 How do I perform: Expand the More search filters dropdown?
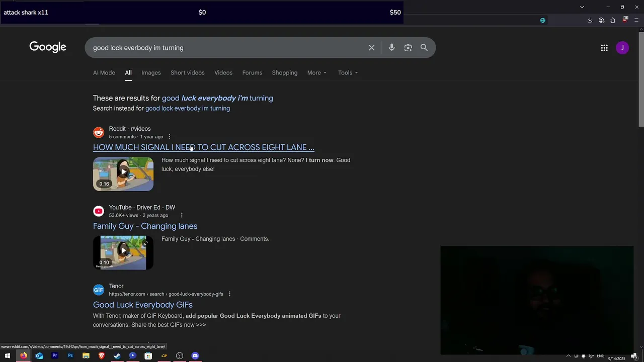(317, 73)
